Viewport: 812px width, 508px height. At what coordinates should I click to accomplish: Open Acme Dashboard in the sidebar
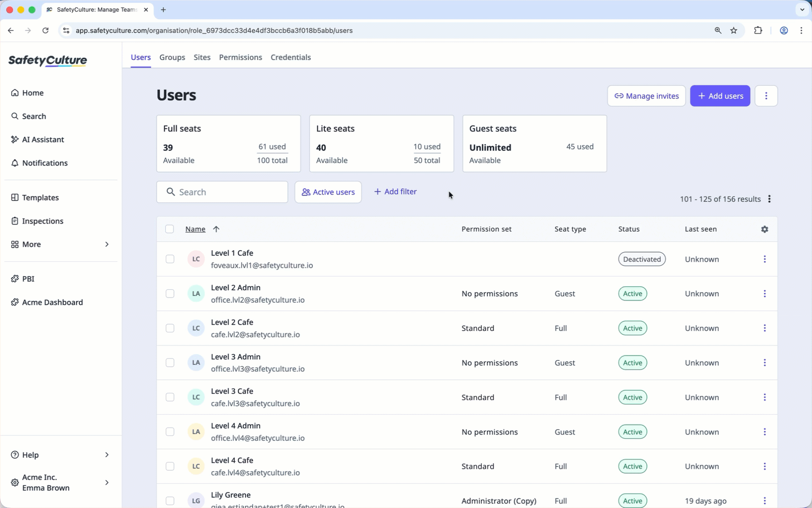pos(47,302)
